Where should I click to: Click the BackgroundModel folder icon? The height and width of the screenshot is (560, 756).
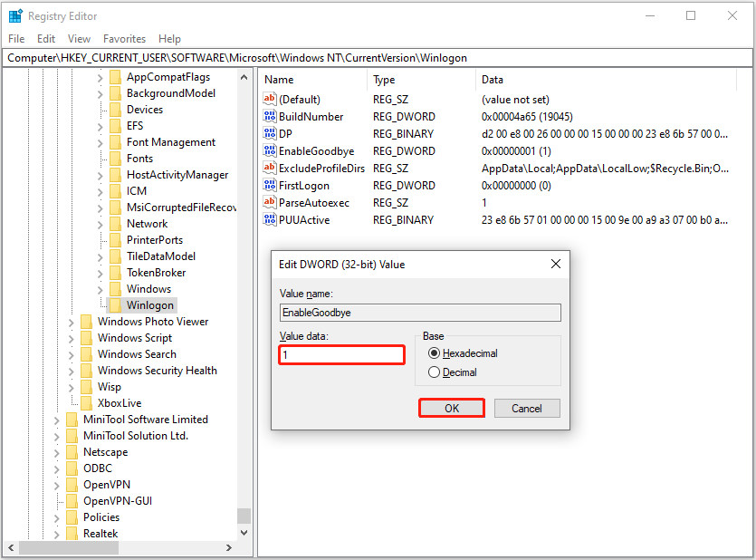(115, 93)
